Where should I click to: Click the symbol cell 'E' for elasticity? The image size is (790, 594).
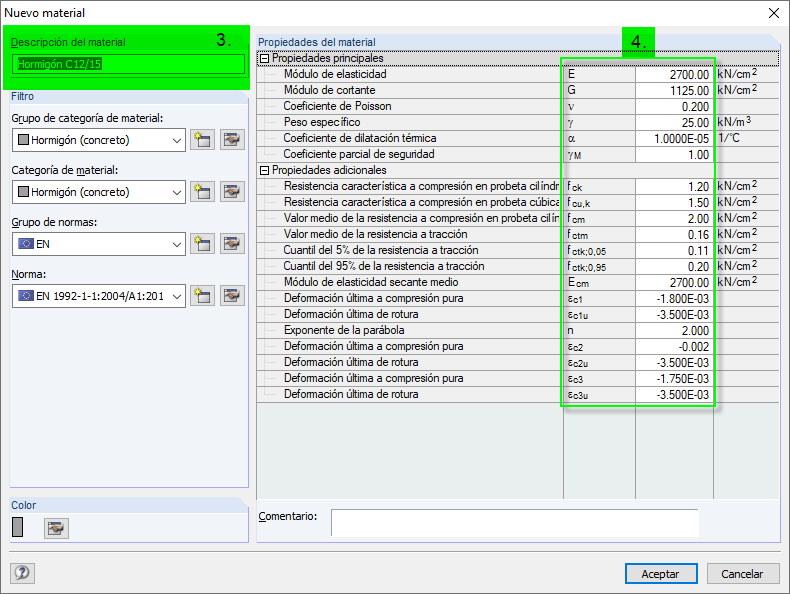tap(599, 75)
